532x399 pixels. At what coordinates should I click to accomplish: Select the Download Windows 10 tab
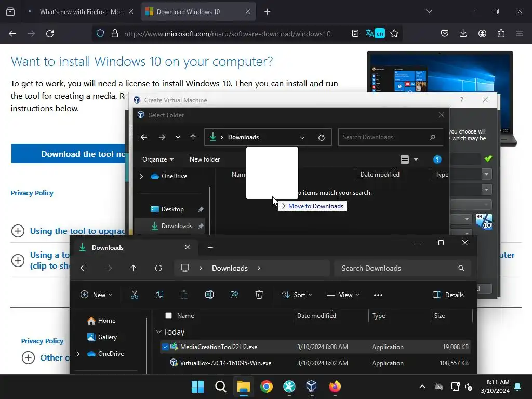coord(198,12)
